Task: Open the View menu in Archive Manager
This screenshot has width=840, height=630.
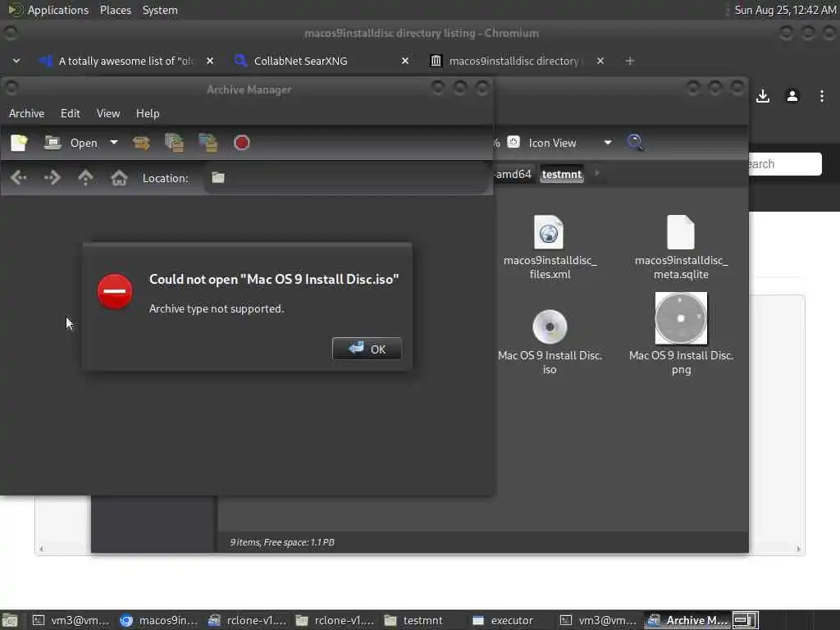Action: pos(108,113)
